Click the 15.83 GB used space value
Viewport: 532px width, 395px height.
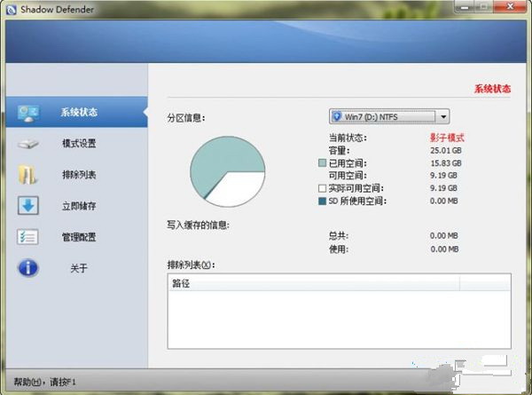point(446,163)
